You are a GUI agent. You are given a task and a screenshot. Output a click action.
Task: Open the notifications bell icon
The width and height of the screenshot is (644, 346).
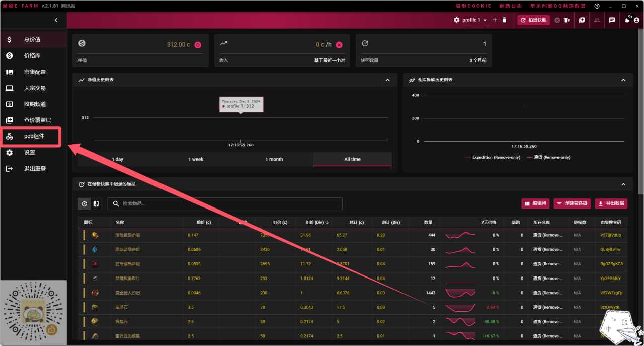(627, 20)
